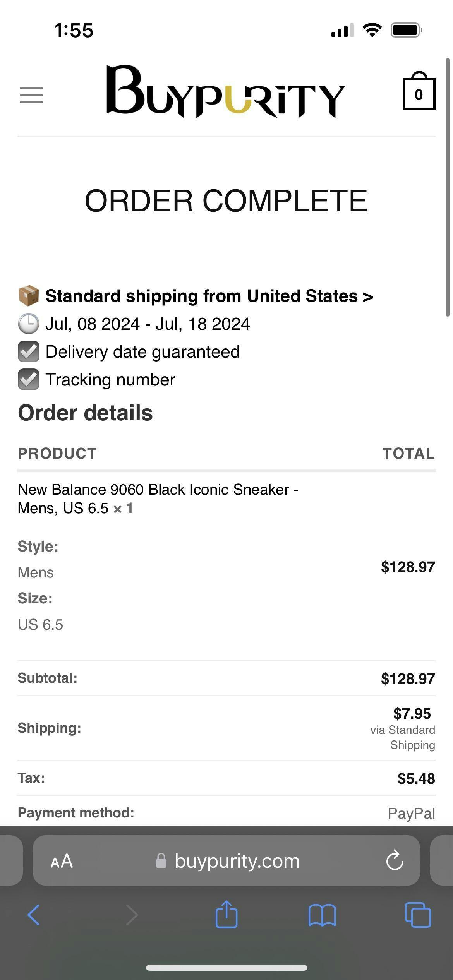Click the BuyPurity logo

[x=225, y=92]
